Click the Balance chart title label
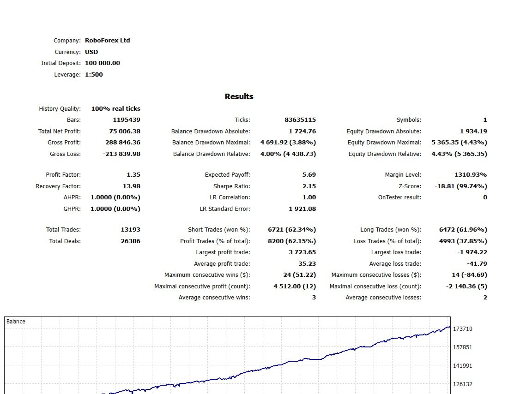Viewport: 532px width, 394px height. [x=16, y=322]
